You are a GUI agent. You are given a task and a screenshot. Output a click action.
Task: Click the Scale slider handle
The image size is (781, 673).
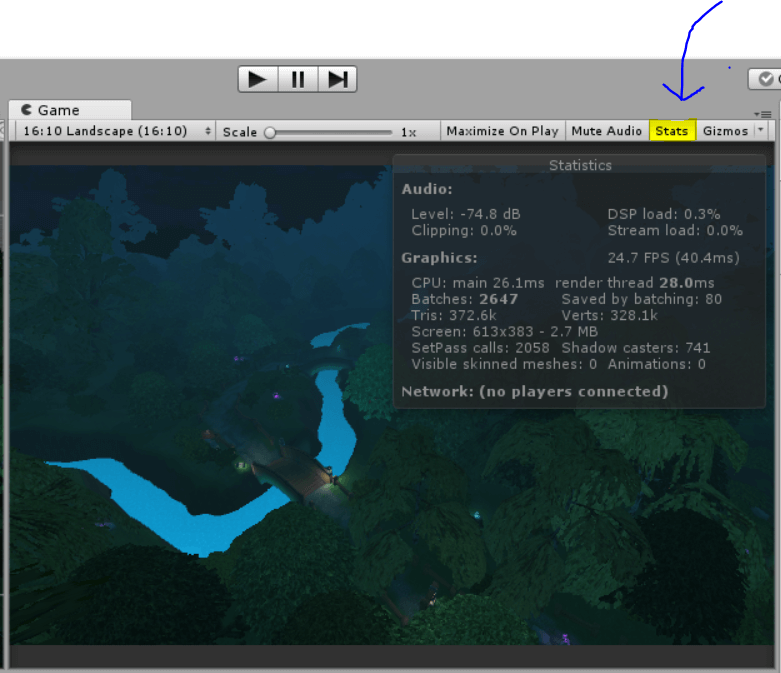[x=270, y=133]
